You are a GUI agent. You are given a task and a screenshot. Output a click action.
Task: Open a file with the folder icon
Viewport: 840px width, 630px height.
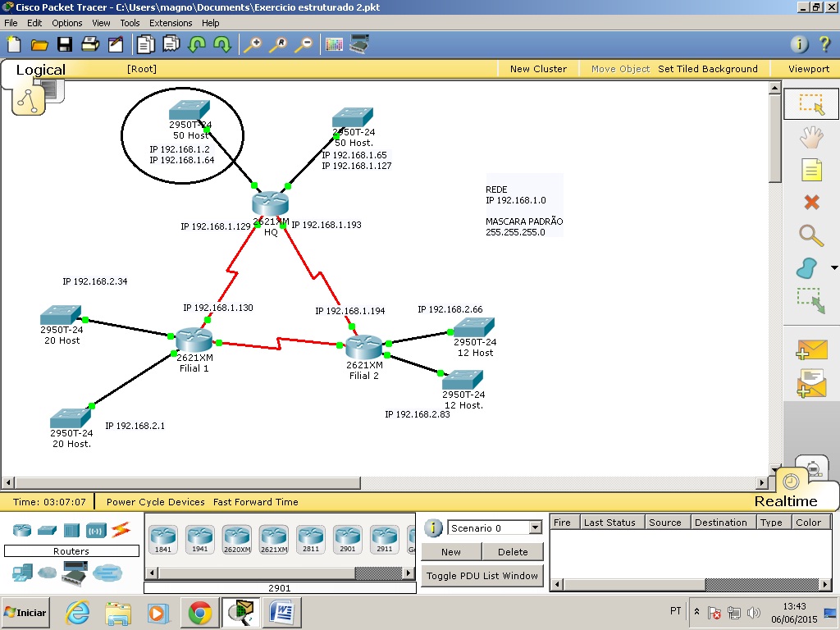(39, 44)
